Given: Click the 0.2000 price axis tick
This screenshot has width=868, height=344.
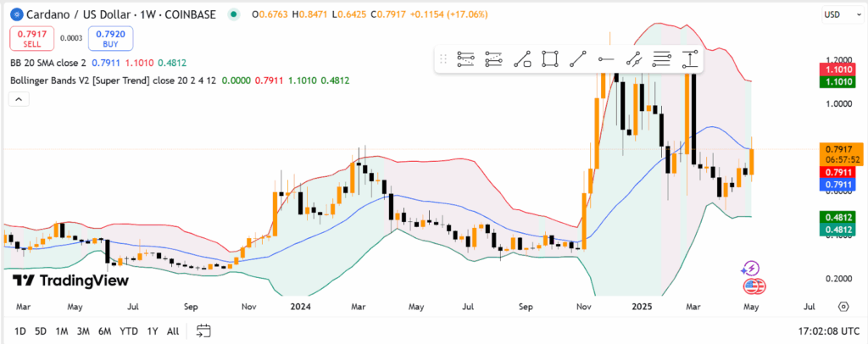Looking at the screenshot, I should (837, 279).
